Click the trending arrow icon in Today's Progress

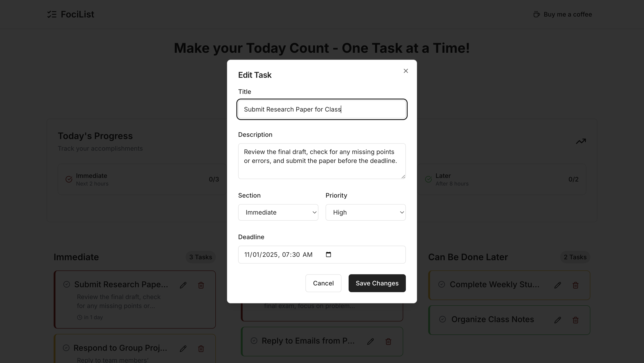point(581,141)
